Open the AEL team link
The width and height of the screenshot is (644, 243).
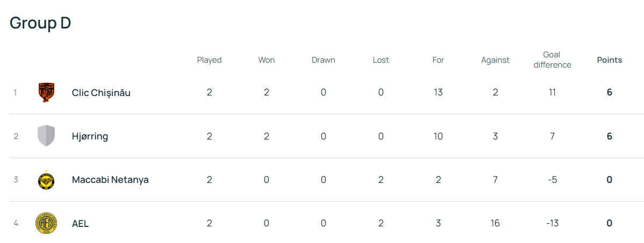(80, 224)
